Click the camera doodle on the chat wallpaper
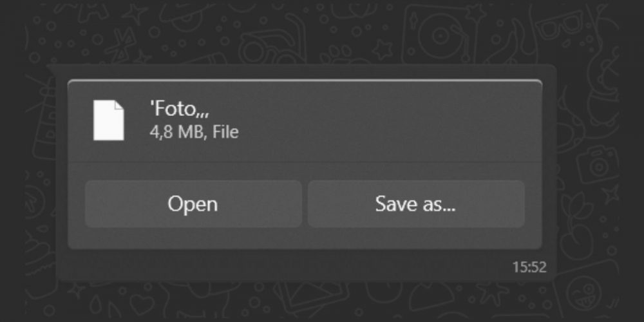This screenshot has height=322, width=644. (597, 164)
